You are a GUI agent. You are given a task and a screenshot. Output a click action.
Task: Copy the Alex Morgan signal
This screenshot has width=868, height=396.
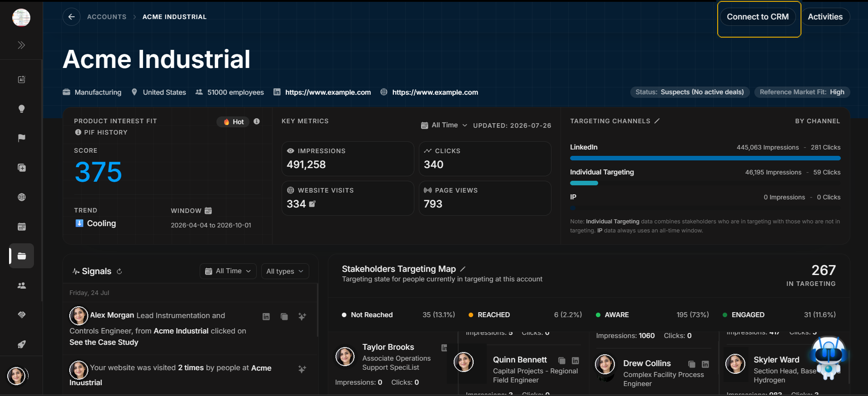284,317
